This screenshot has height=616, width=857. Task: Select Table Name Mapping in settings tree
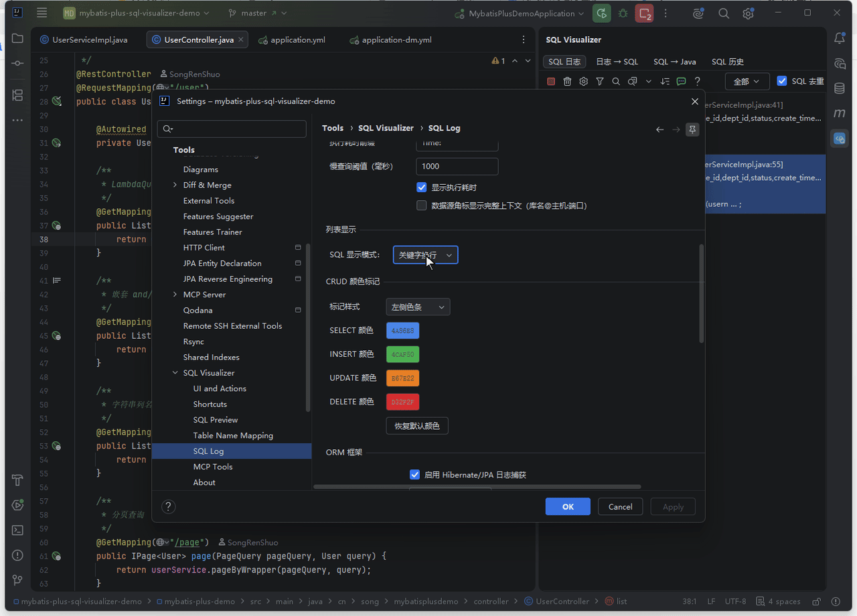point(233,435)
